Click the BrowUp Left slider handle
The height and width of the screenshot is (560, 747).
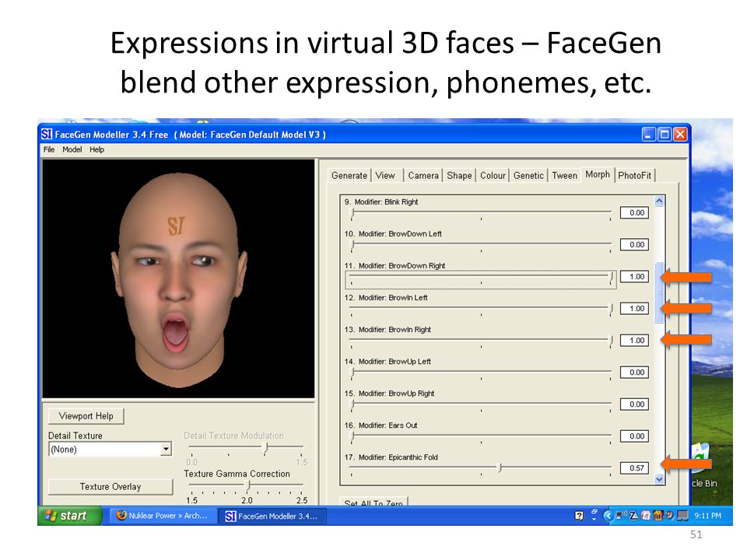(x=352, y=373)
